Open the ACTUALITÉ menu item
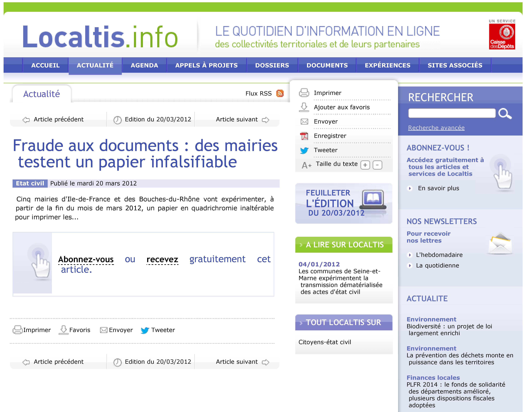This screenshot has width=532, height=412. pos(95,66)
